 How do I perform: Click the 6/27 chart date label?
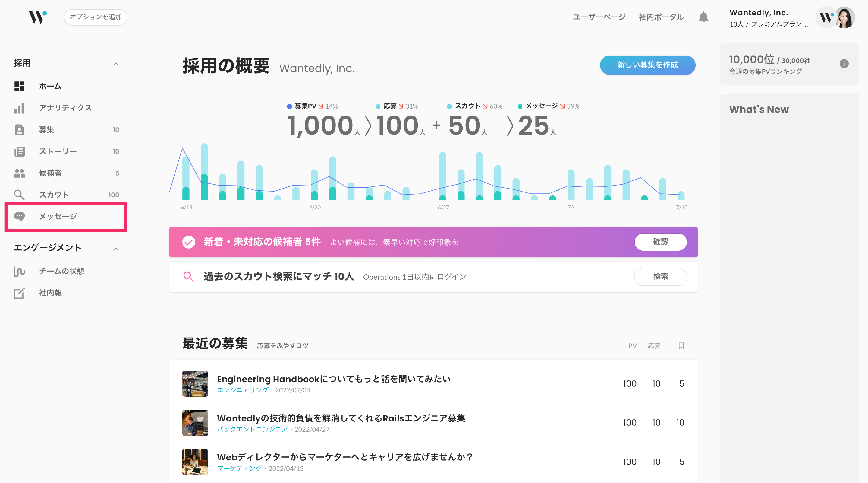pos(443,208)
